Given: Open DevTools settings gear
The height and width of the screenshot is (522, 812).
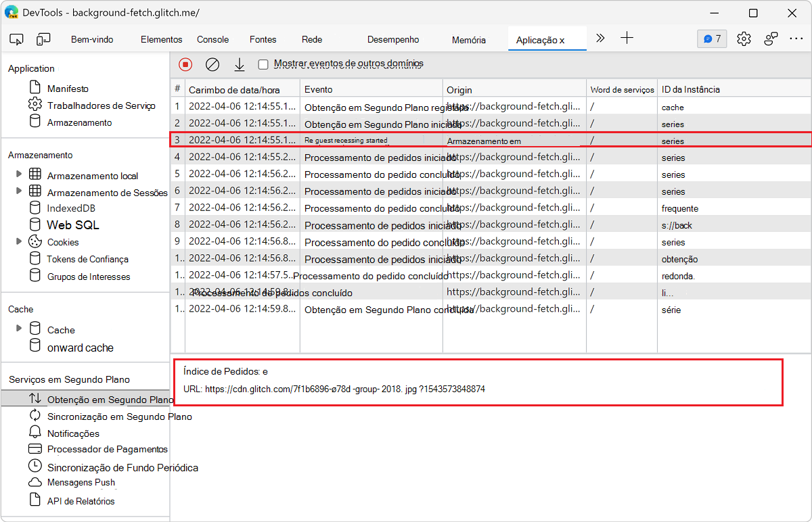Looking at the screenshot, I should tap(744, 39).
